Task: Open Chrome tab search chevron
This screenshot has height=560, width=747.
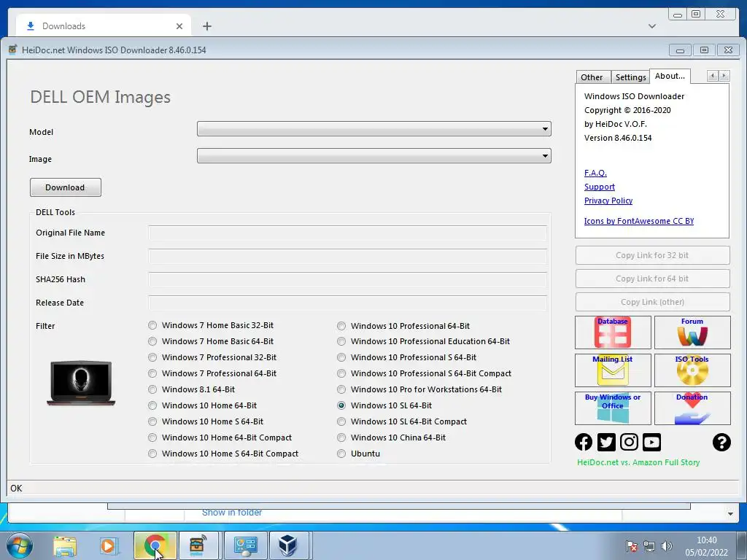Action: (x=652, y=26)
